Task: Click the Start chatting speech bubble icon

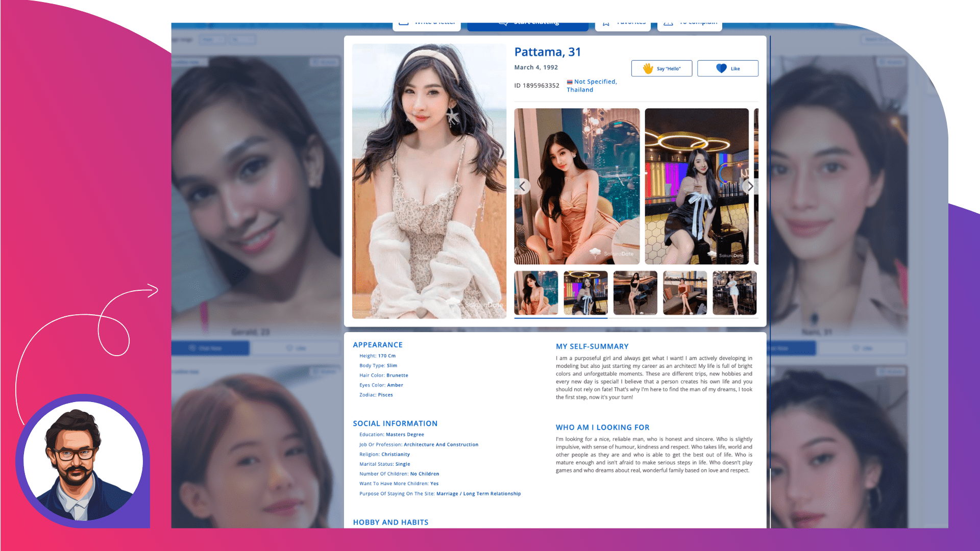Action: [503, 21]
